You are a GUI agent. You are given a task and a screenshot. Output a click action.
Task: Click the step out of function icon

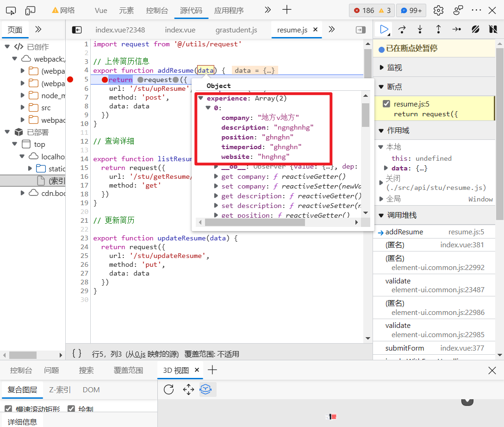[x=438, y=30]
